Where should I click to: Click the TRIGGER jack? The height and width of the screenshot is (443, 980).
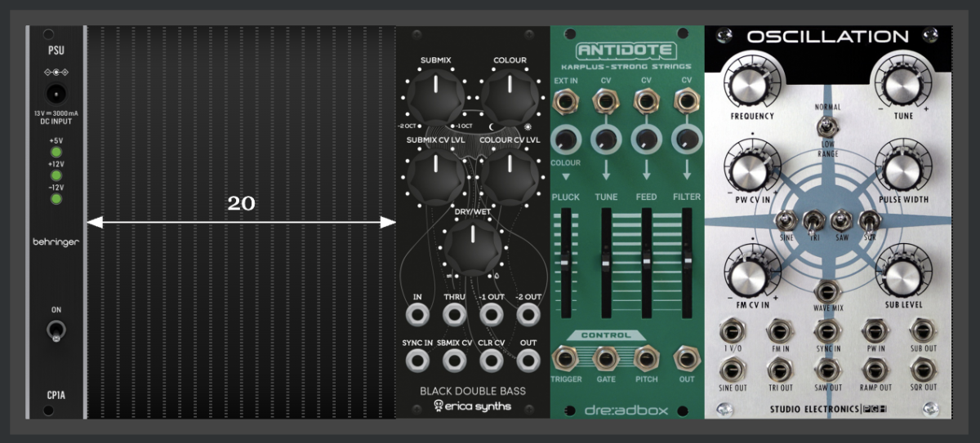pos(564,358)
